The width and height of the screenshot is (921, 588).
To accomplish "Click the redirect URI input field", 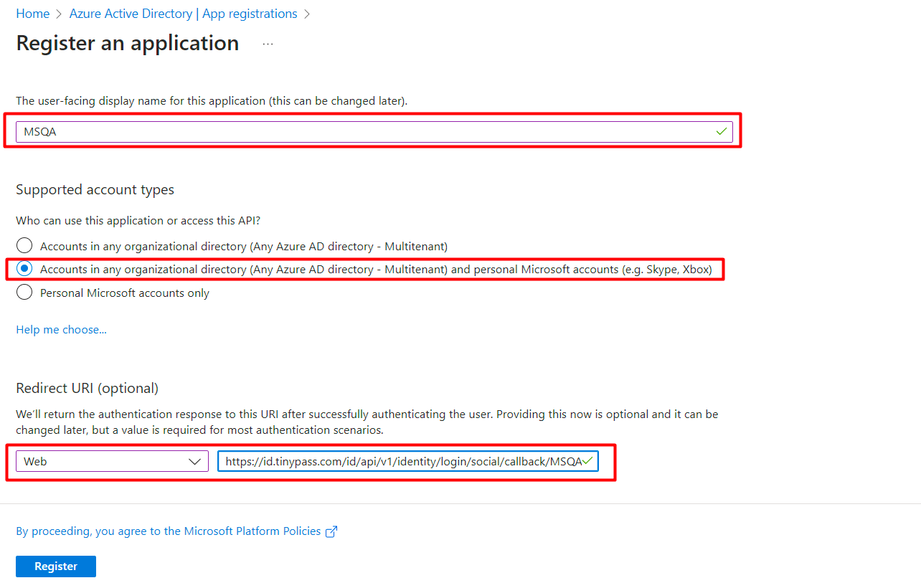I will coord(407,461).
